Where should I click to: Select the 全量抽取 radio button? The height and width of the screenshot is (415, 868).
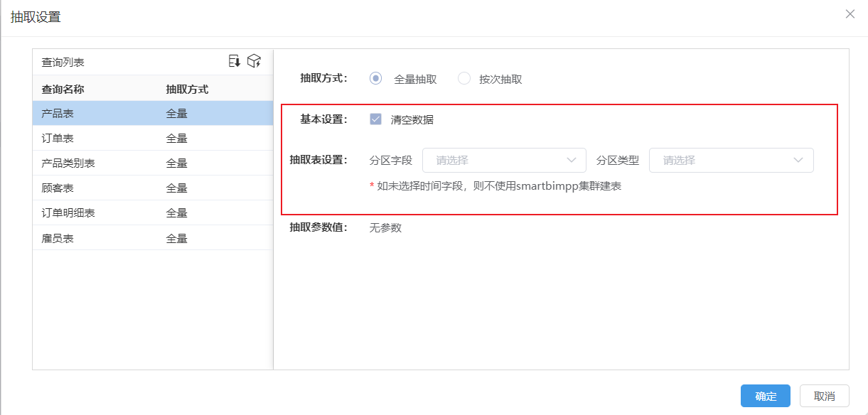pyautogui.click(x=376, y=78)
